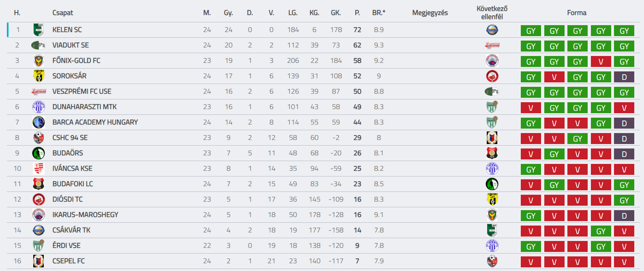Click the Következő ellenfél column header
Viewport: 644px width, 271px height.
492,13
